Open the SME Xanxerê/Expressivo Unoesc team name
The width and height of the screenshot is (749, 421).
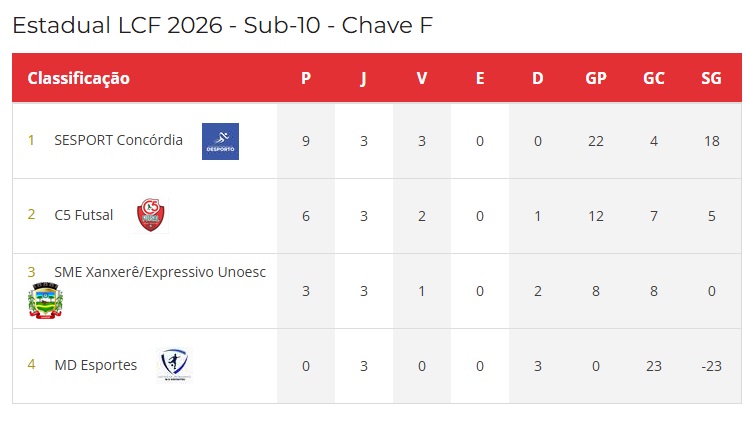point(160,272)
